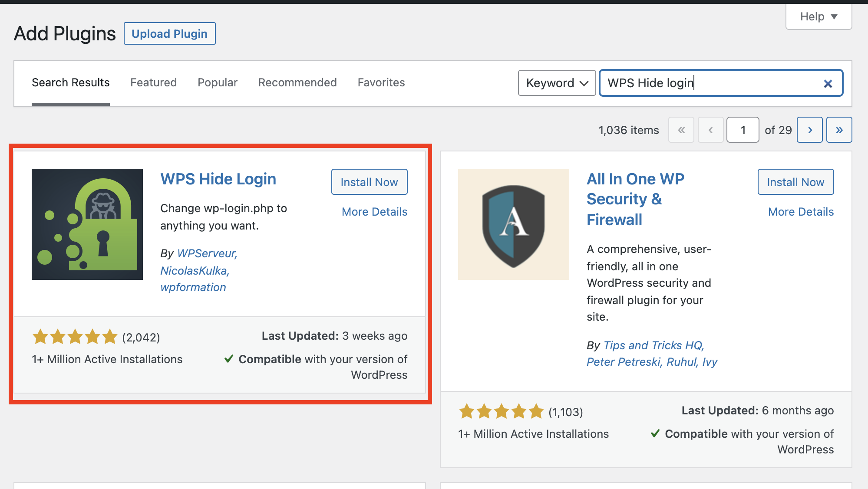
Task: Clear the plugin search field with the X icon
Action: coord(828,83)
